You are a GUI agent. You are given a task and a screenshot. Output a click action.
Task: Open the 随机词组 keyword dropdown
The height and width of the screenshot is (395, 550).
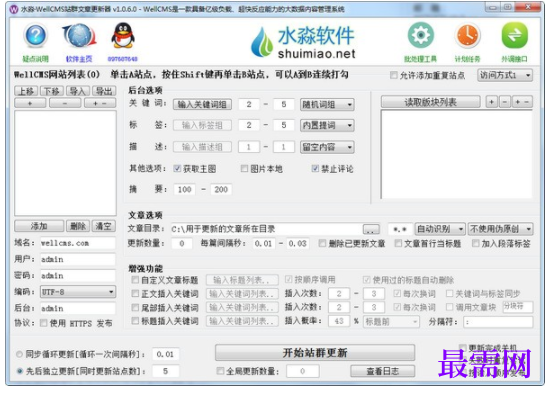click(x=327, y=105)
